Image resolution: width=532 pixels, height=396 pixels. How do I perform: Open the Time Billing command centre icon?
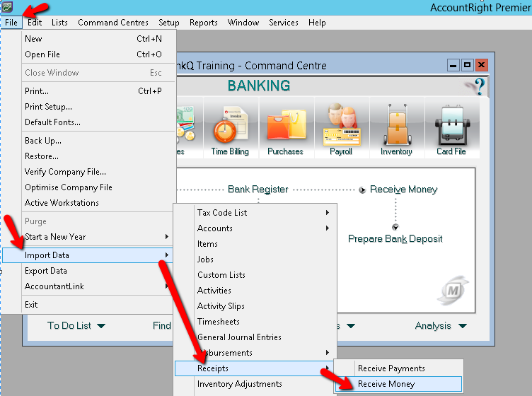[231, 129]
